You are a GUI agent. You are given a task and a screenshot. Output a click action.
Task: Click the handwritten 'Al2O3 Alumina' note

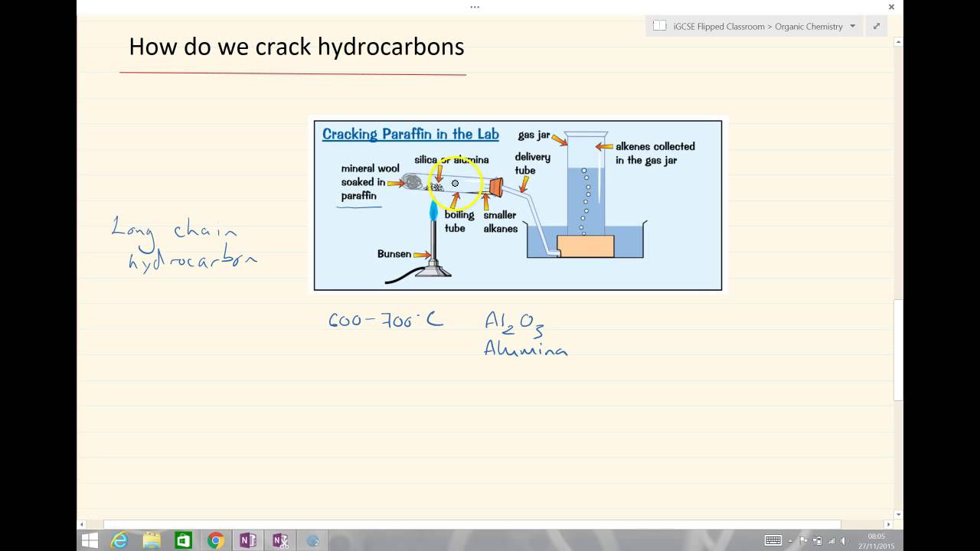pos(526,334)
